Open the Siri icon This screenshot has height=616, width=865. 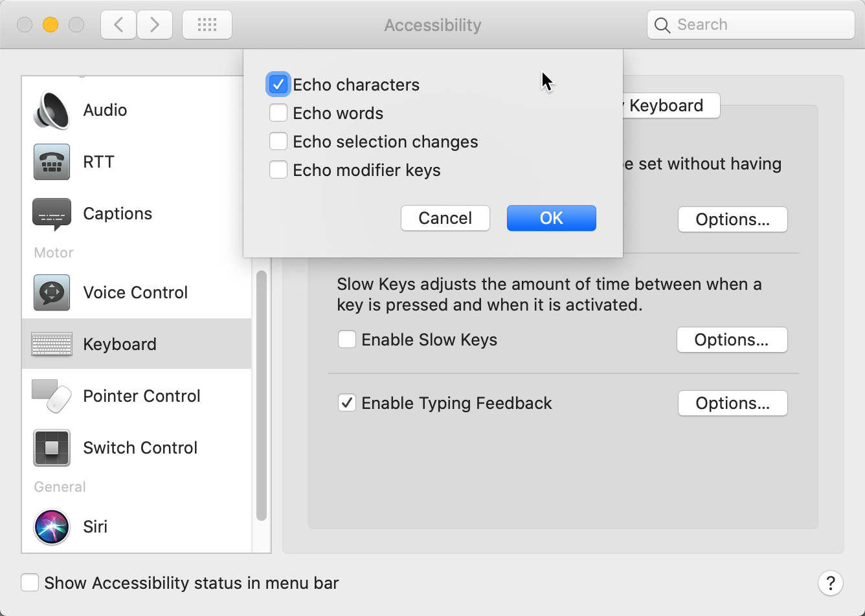51,527
